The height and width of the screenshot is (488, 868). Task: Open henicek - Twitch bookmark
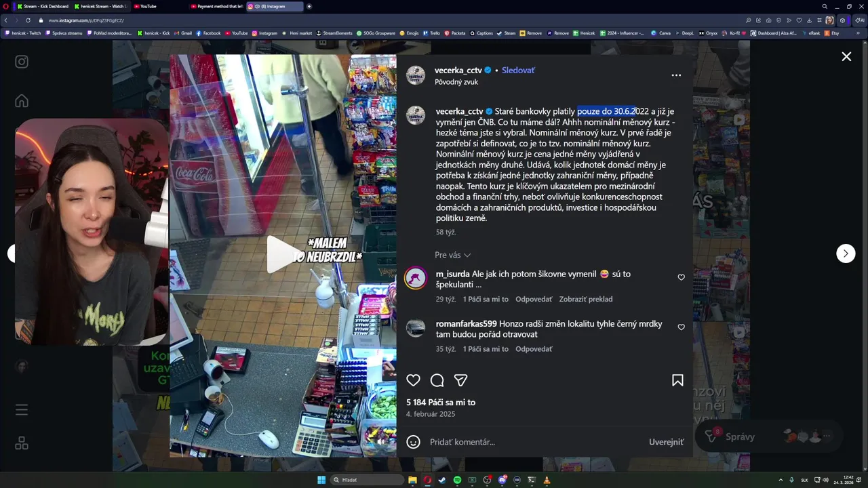[x=23, y=33]
